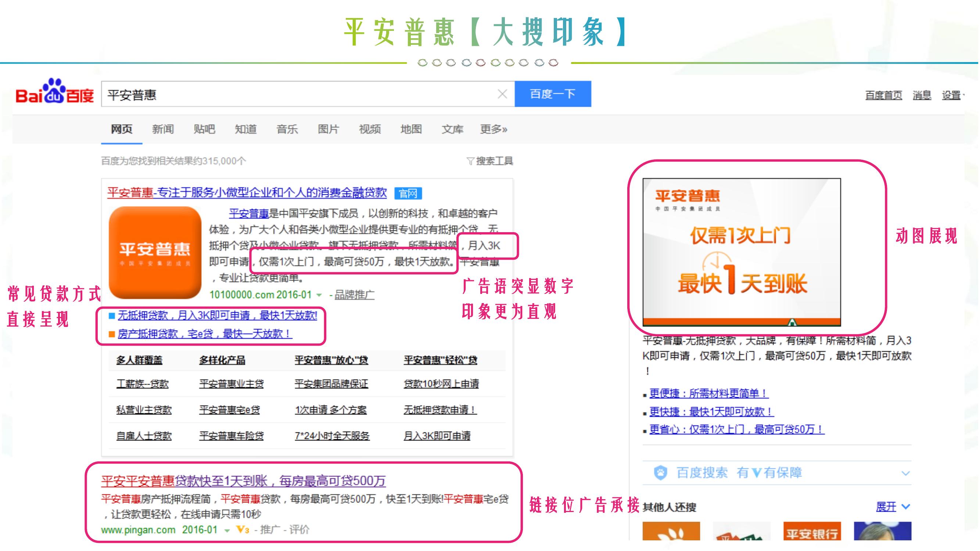Open the 平安普惠-专注于服务小微型企业 result title
The width and height of the screenshot is (980, 551).
pos(247,193)
